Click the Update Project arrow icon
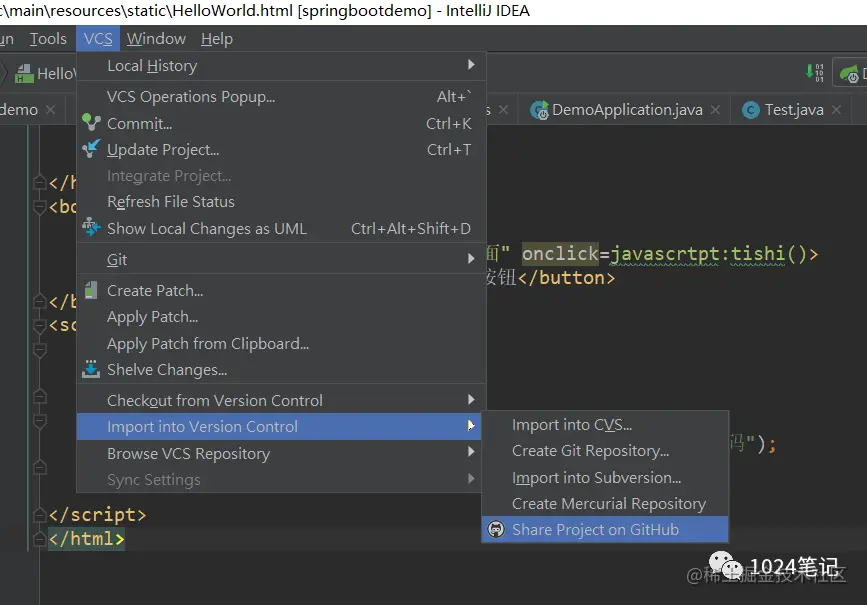 [x=91, y=149]
